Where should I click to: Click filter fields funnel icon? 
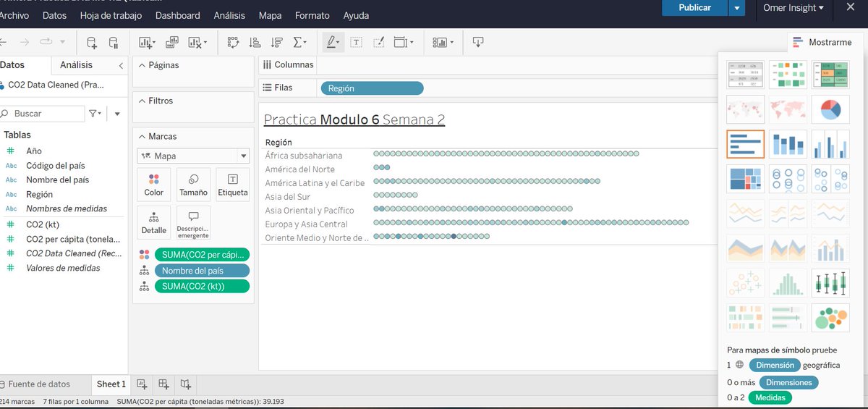coord(94,114)
